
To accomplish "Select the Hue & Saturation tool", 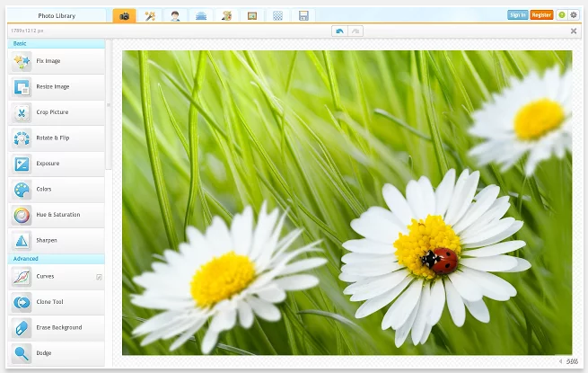I will pos(57,215).
